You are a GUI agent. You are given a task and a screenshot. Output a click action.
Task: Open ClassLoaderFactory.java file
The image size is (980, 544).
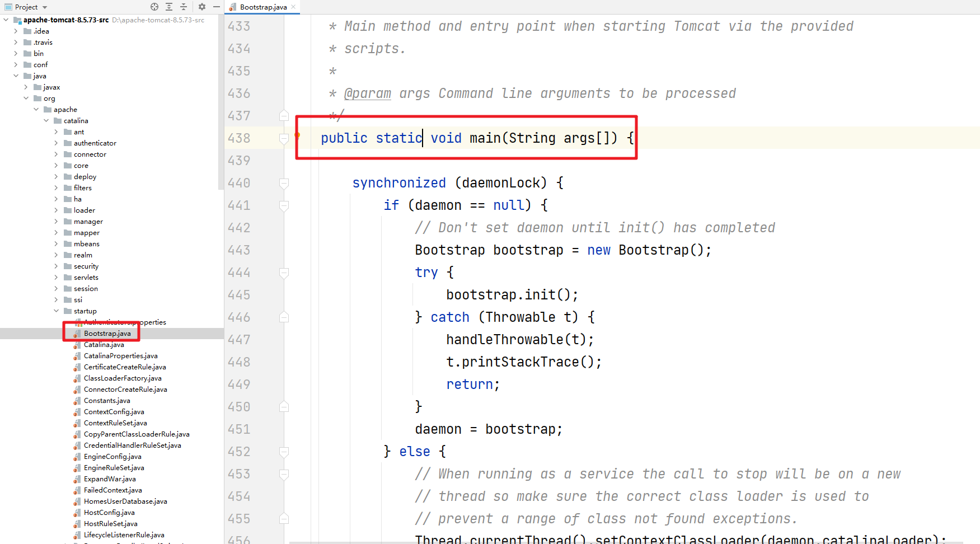(x=123, y=378)
